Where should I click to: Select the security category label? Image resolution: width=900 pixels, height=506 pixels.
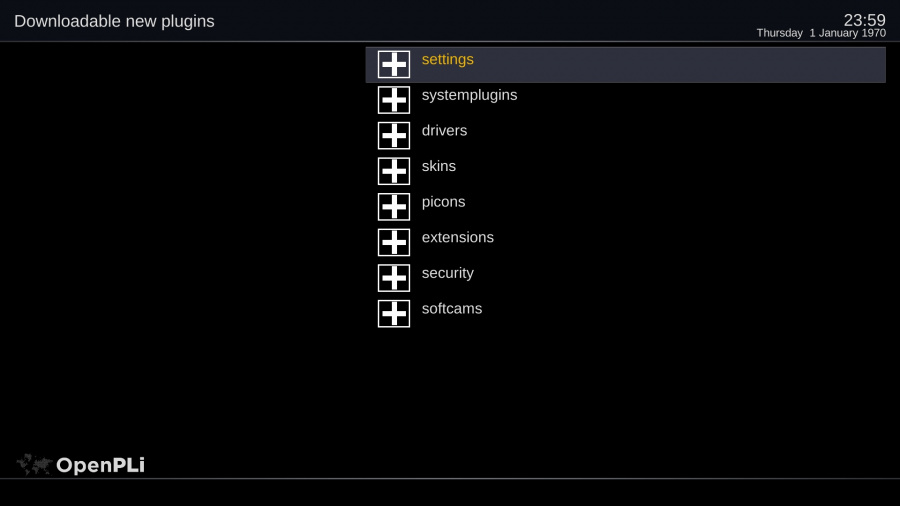447,273
